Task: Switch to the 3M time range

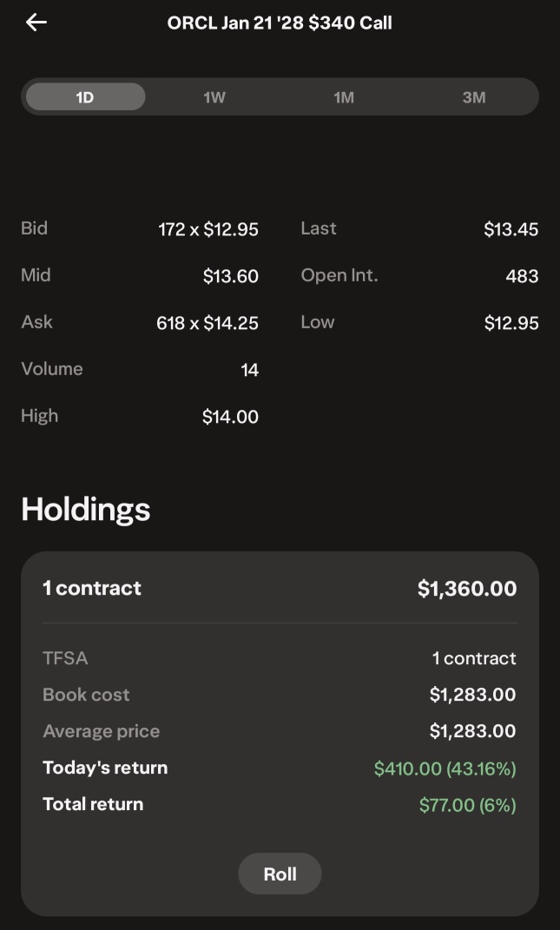Action: [474, 96]
